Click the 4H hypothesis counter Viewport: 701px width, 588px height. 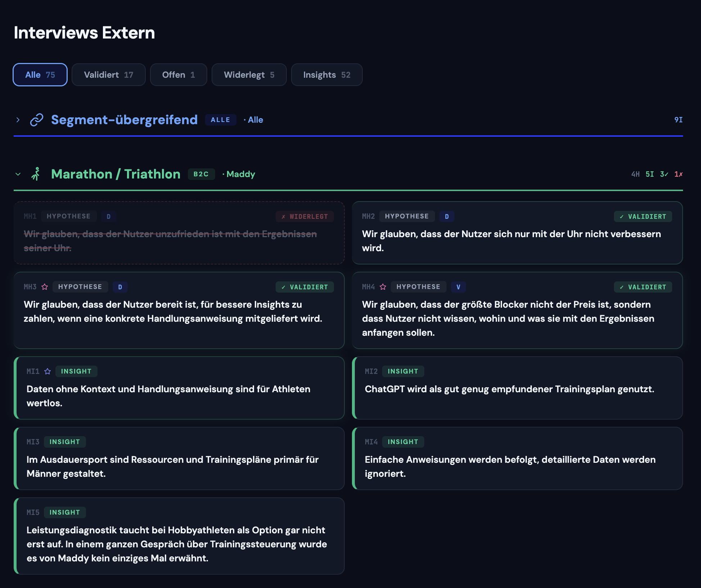pyautogui.click(x=636, y=174)
